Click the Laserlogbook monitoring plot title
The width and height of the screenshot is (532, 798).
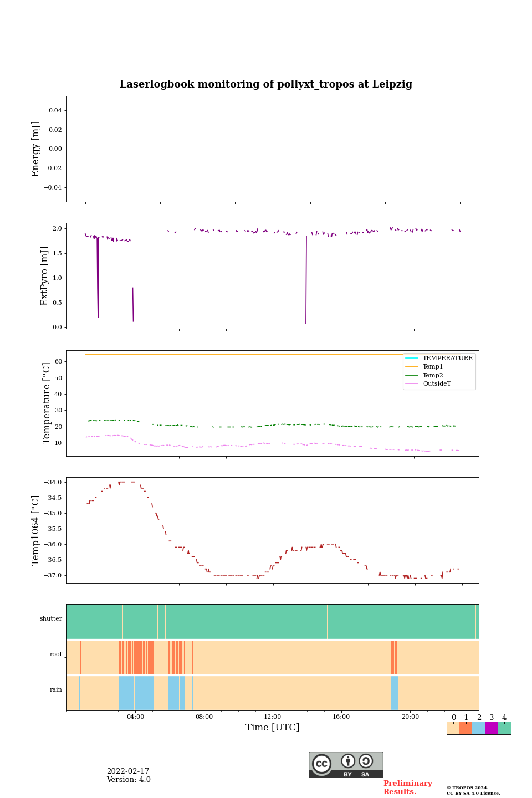(x=266, y=84)
